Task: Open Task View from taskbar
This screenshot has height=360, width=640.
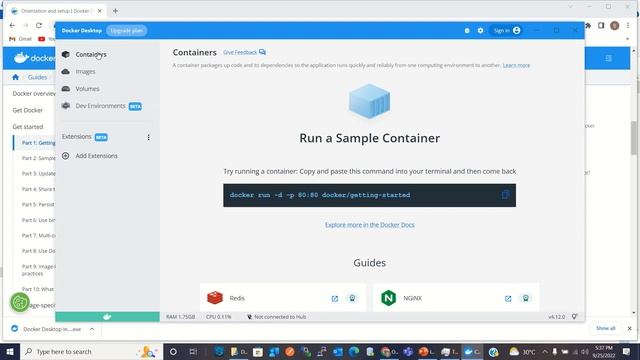Action: pyautogui.click(x=193, y=351)
